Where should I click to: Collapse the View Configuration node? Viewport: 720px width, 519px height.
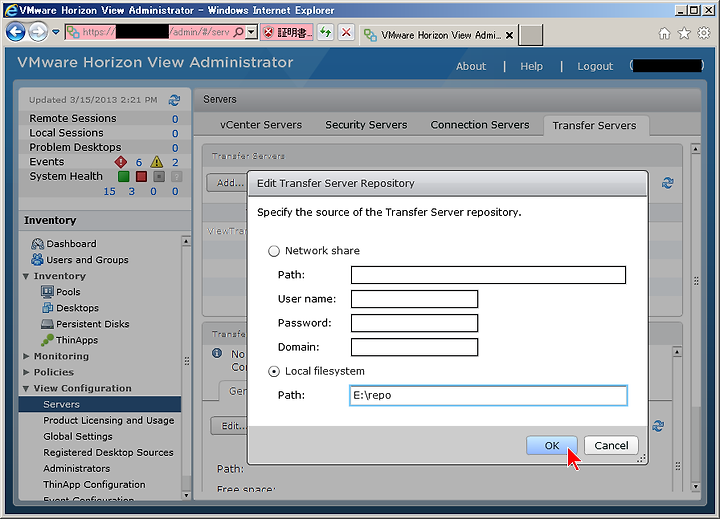point(26,389)
